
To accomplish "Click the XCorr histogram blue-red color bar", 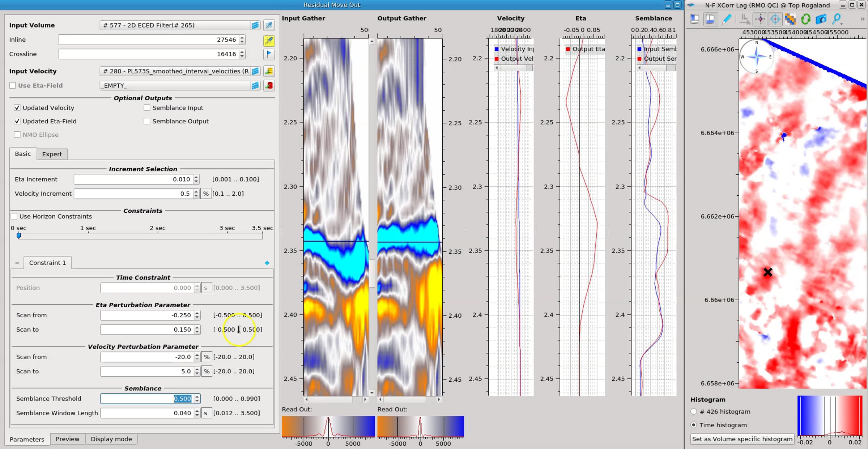I will tap(830, 415).
